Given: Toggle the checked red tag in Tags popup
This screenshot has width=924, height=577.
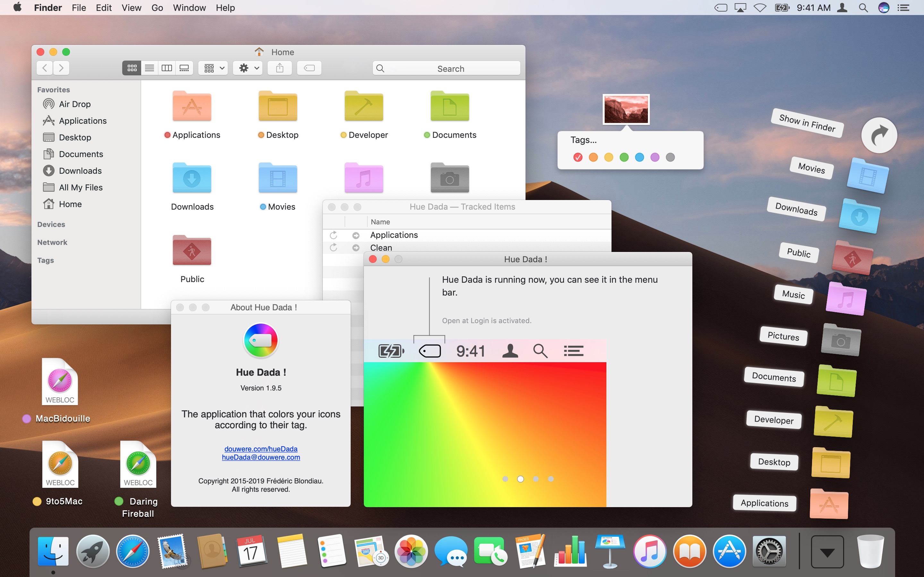Looking at the screenshot, I should [x=578, y=157].
